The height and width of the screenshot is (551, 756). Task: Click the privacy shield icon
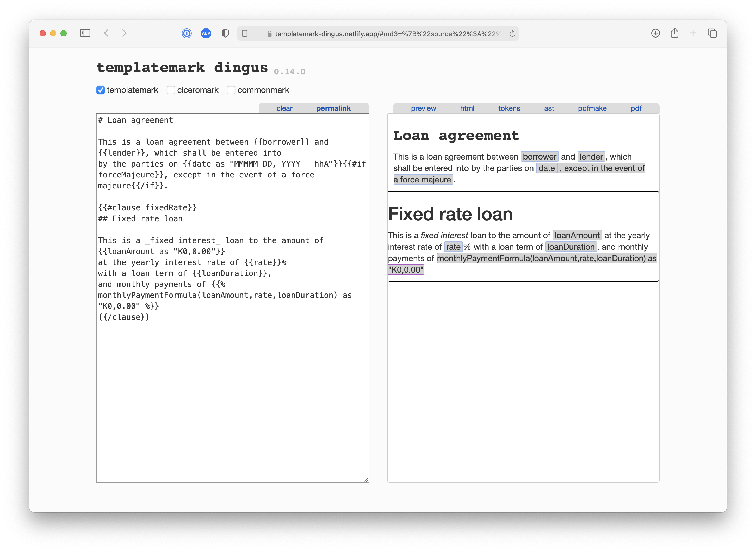tap(225, 33)
